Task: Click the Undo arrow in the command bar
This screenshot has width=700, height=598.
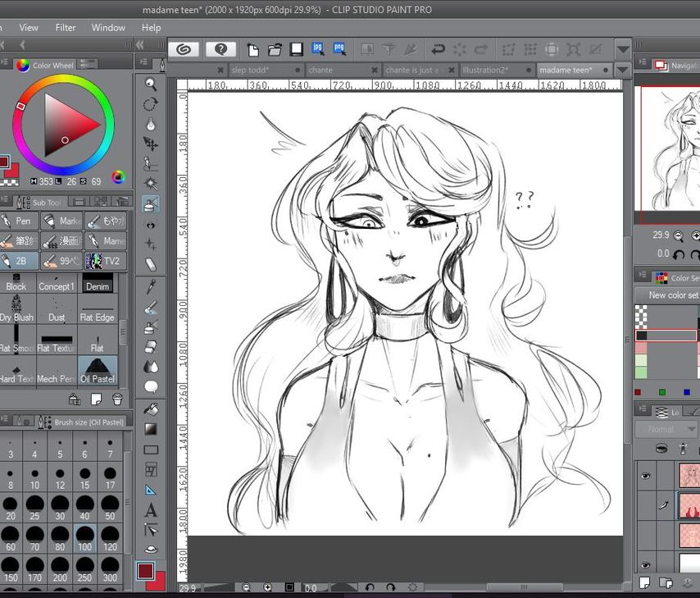Action: point(438,49)
